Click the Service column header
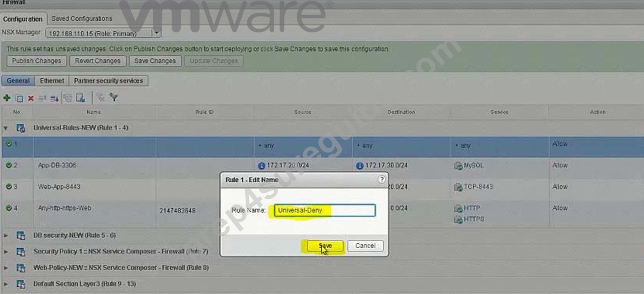644x294 pixels. [x=500, y=112]
